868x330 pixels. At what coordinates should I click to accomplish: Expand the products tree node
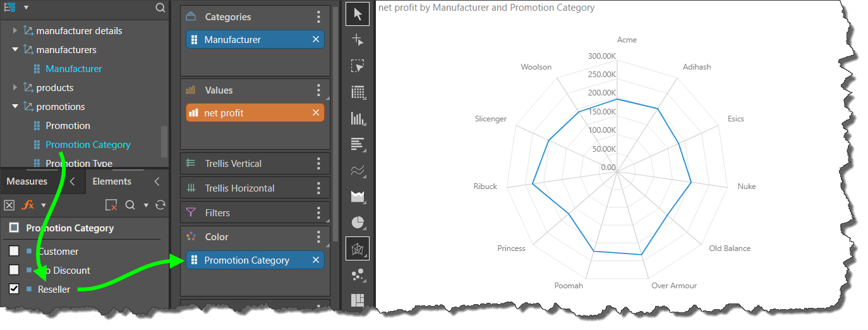tap(15, 87)
